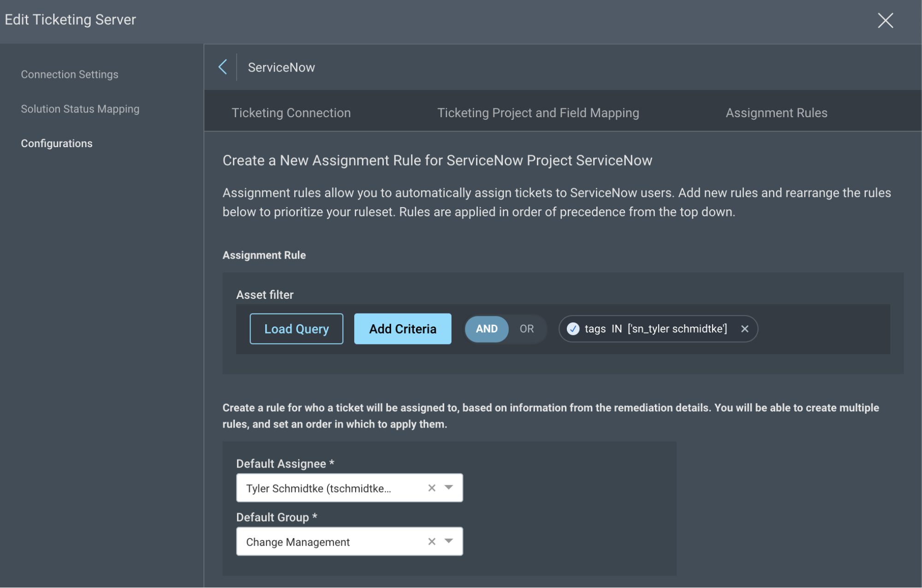Go to the Assignment Rules tab
Viewport: 922px width, 588px height.
pyautogui.click(x=776, y=113)
